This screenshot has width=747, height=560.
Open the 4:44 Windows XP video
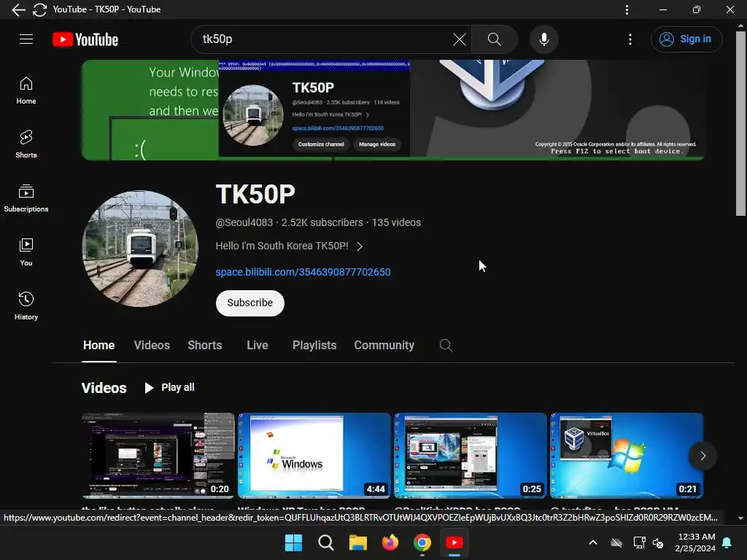[x=314, y=456]
